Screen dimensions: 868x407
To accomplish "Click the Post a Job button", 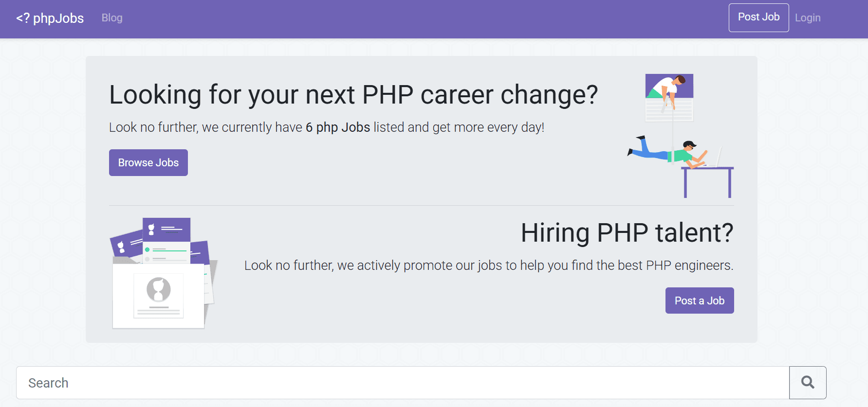I will pyautogui.click(x=699, y=301).
